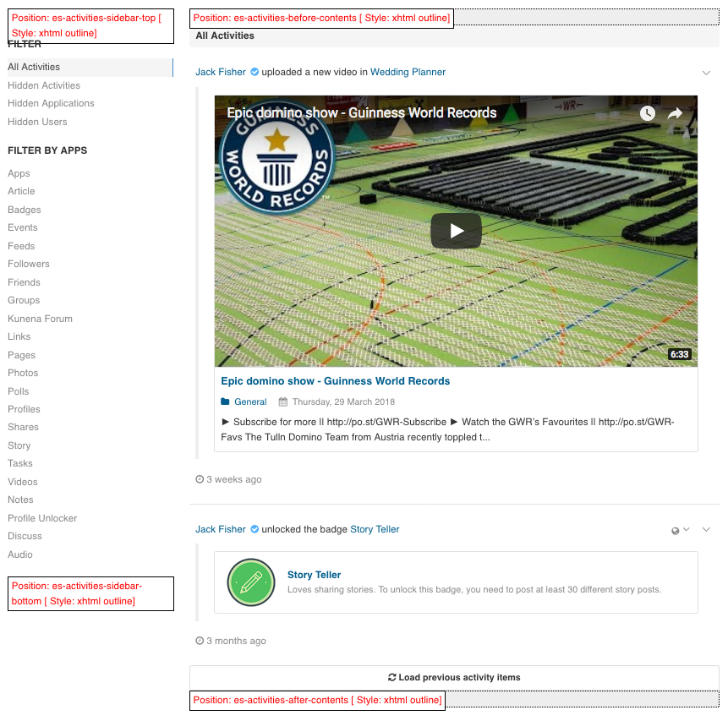Click the video description excerpt text
Viewport: 728px width, 721px height.
(447, 429)
